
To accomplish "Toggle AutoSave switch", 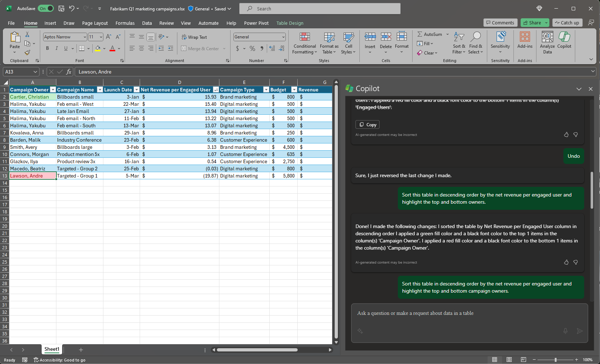I will pos(46,9).
